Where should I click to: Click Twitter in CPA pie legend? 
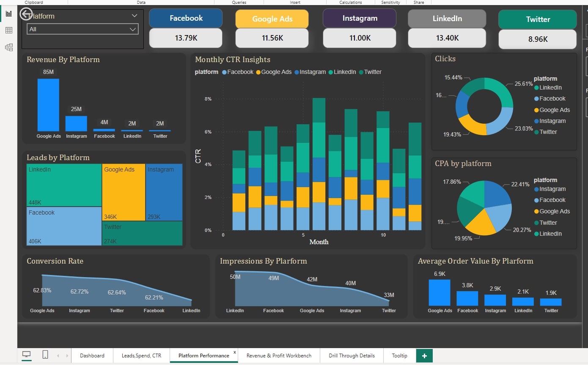point(545,223)
